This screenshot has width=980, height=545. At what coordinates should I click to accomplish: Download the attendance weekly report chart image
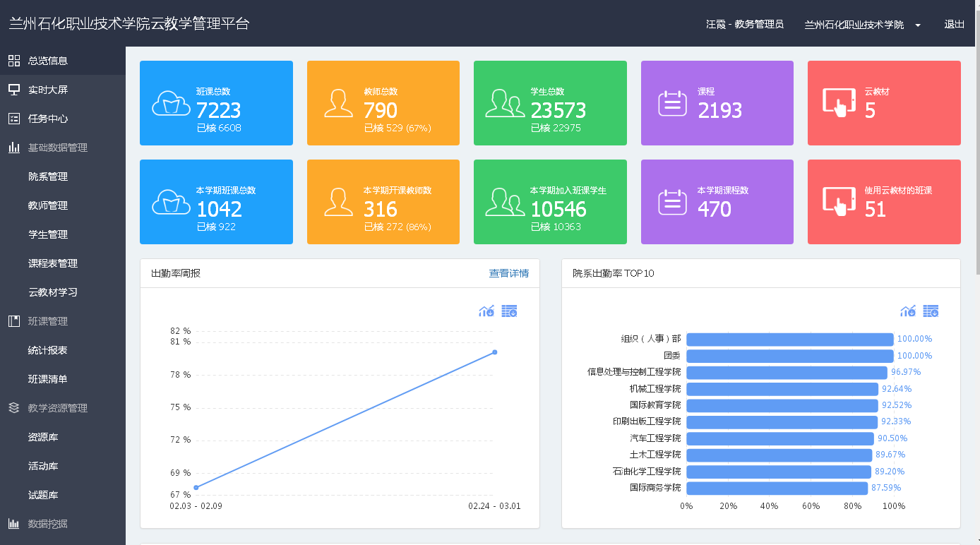(486, 311)
